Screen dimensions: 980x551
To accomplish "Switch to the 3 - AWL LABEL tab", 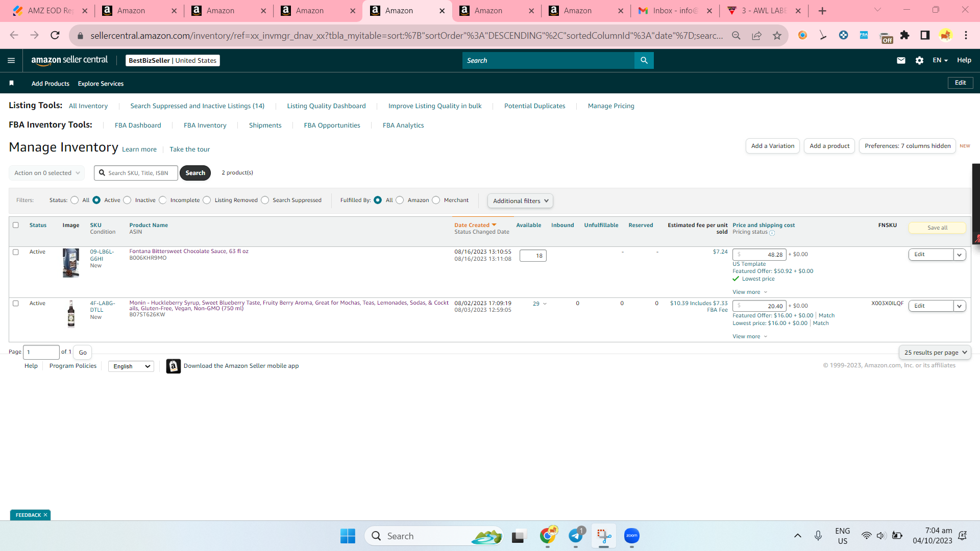I will pos(764,11).
